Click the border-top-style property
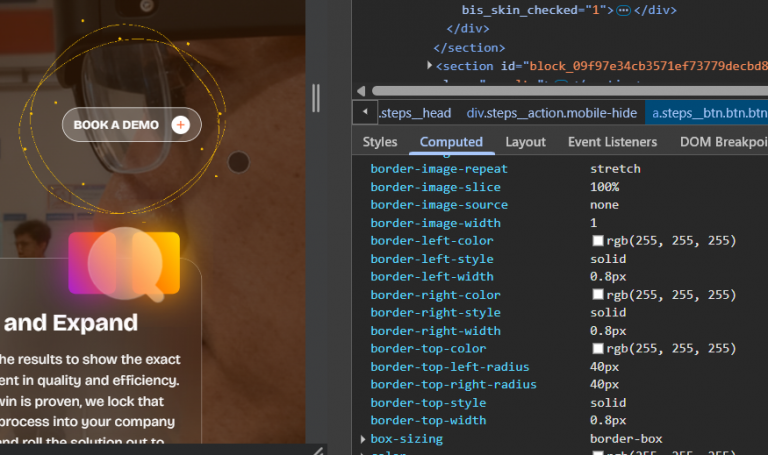 point(428,403)
